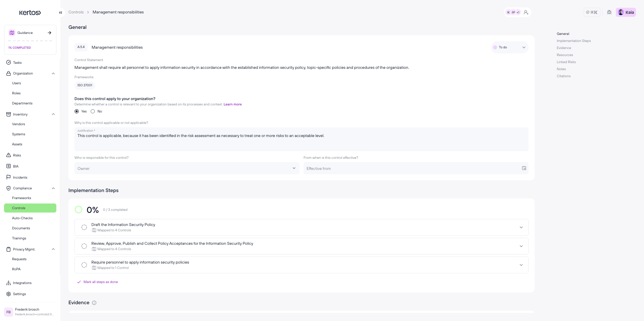Screen dimensions: 644x321
Task: Click into the Justification text field
Action: [x=301, y=139]
